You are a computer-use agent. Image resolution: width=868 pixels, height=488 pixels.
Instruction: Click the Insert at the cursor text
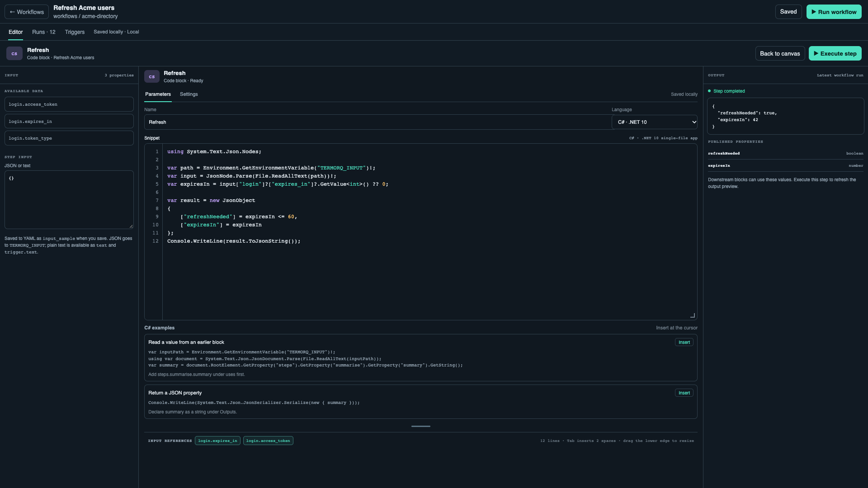[x=677, y=328]
